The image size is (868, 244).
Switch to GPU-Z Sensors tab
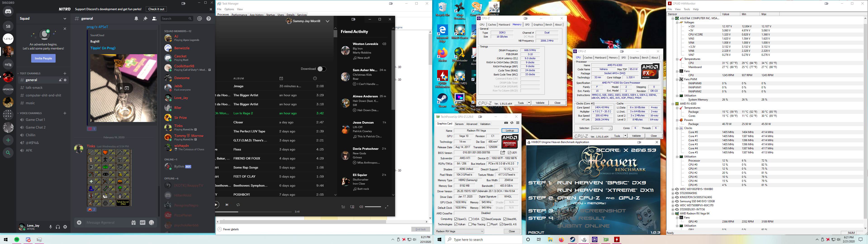point(459,124)
